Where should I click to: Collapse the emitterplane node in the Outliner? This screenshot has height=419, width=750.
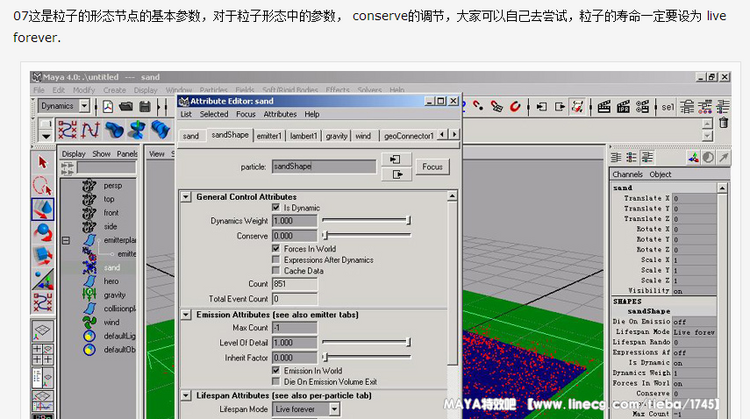point(66,240)
